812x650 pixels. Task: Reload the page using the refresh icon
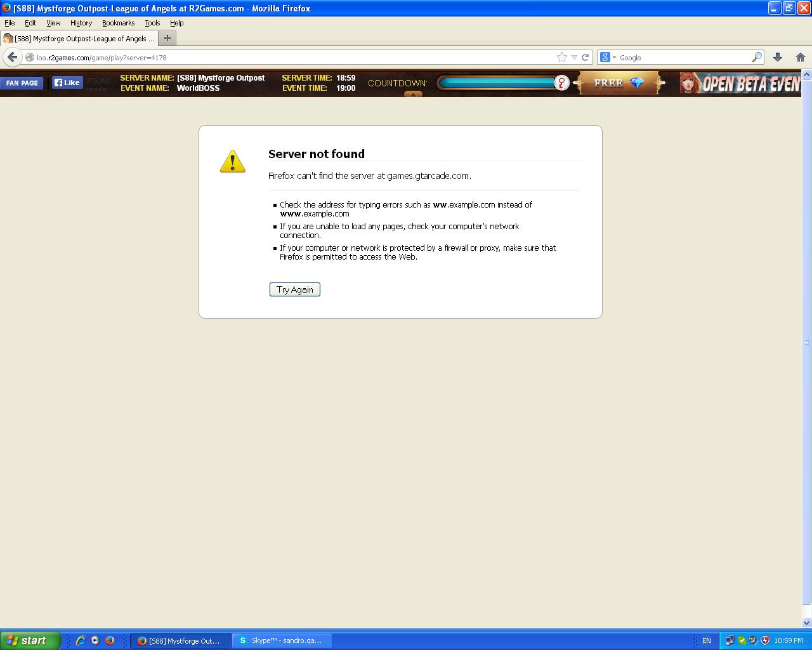coord(586,57)
